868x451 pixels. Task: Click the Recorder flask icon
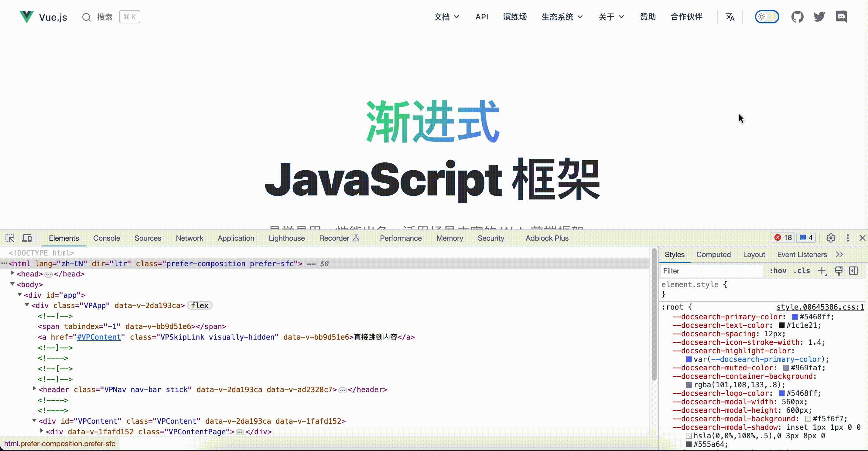coord(356,238)
